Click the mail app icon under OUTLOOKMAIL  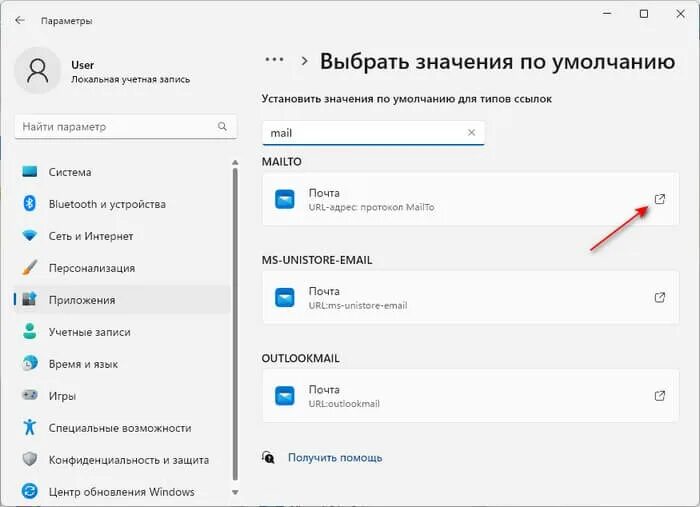[x=284, y=395]
